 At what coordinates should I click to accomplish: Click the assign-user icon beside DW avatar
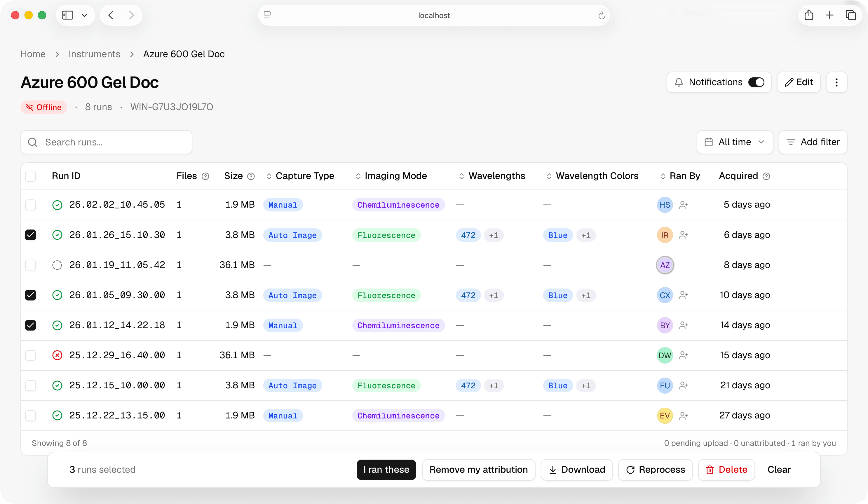[683, 355]
